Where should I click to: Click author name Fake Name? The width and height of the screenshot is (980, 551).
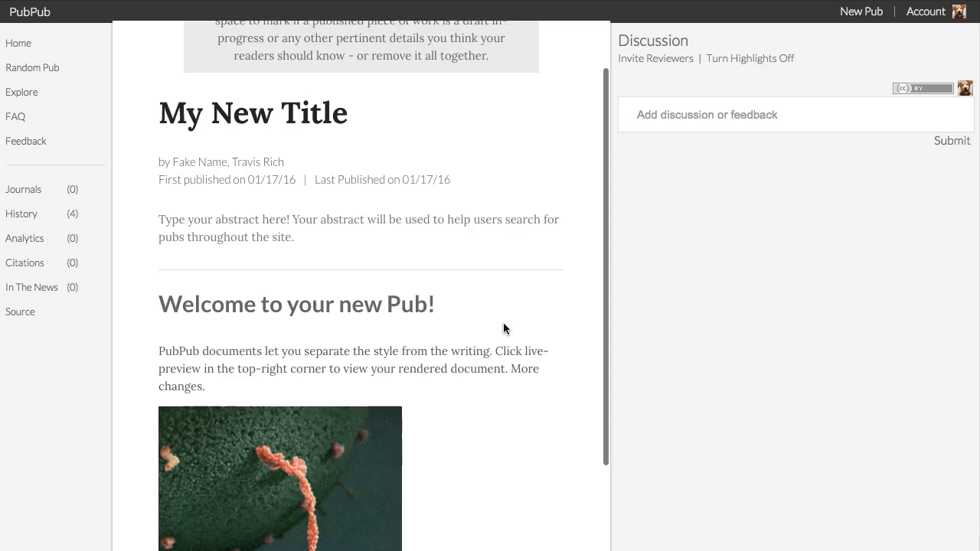pyautogui.click(x=200, y=161)
